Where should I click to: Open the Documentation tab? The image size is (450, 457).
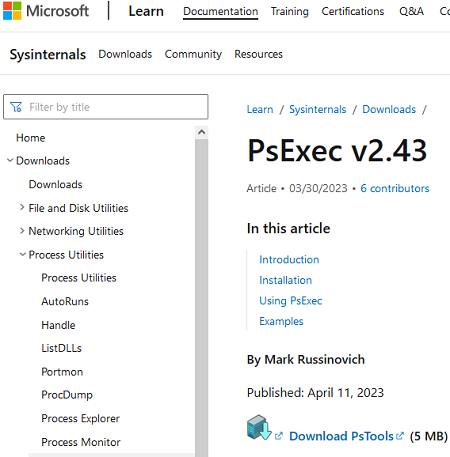click(221, 11)
